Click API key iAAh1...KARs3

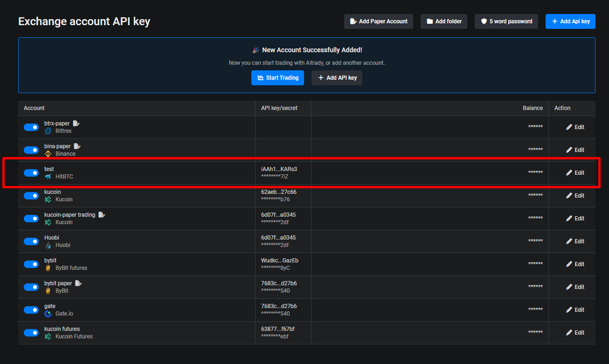279,169
